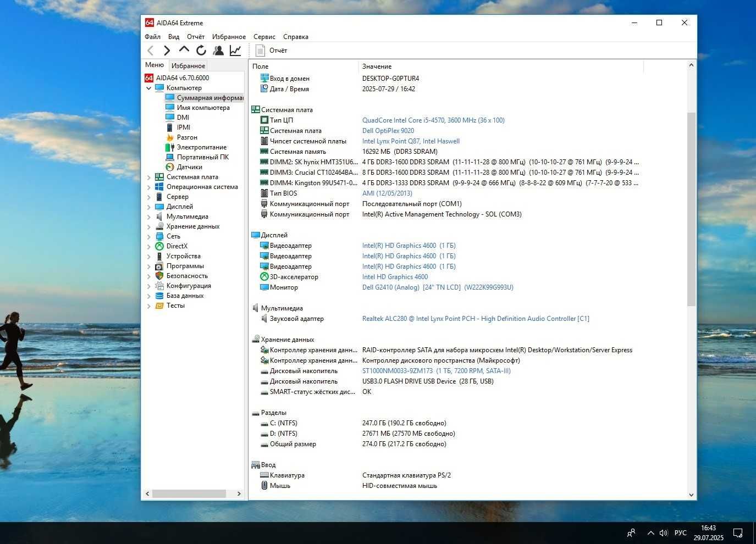Click the Электропитание power icon
Screen dimensions: 756x544
tap(170, 147)
